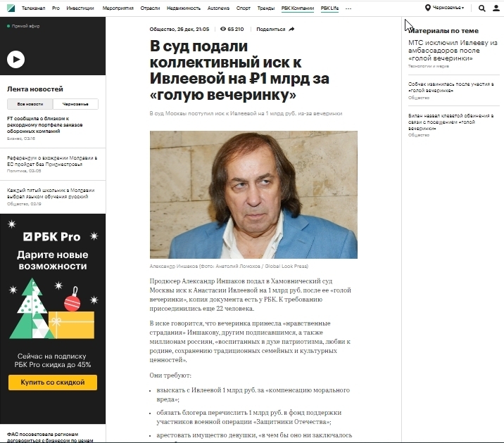504x443 pixels.
Task: Open the Недвижимость menu item
Action: click(184, 8)
